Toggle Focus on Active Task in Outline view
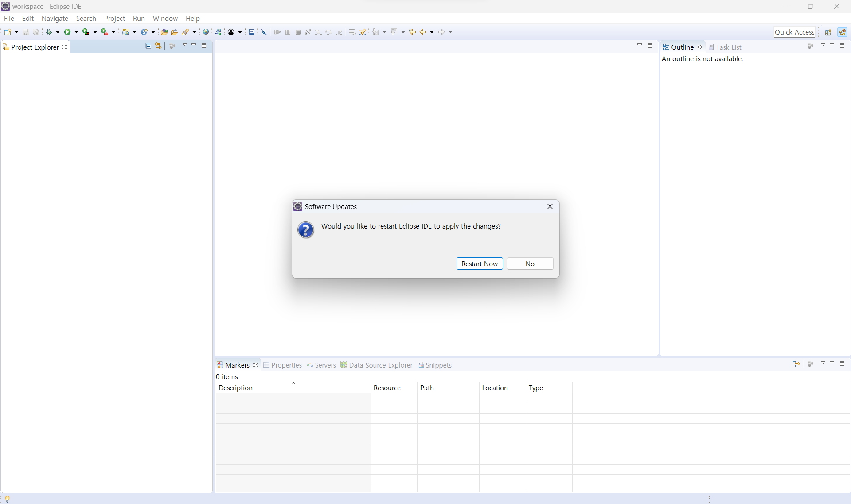The height and width of the screenshot is (504, 851). click(811, 46)
